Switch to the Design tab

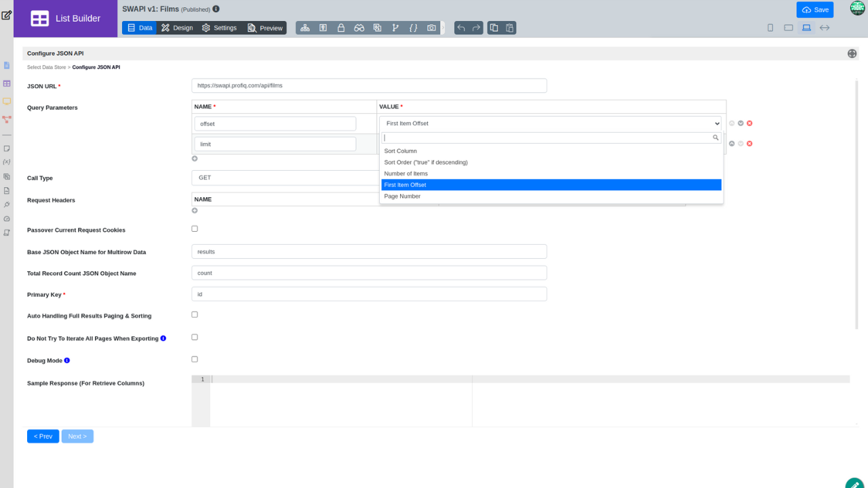(x=176, y=28)
